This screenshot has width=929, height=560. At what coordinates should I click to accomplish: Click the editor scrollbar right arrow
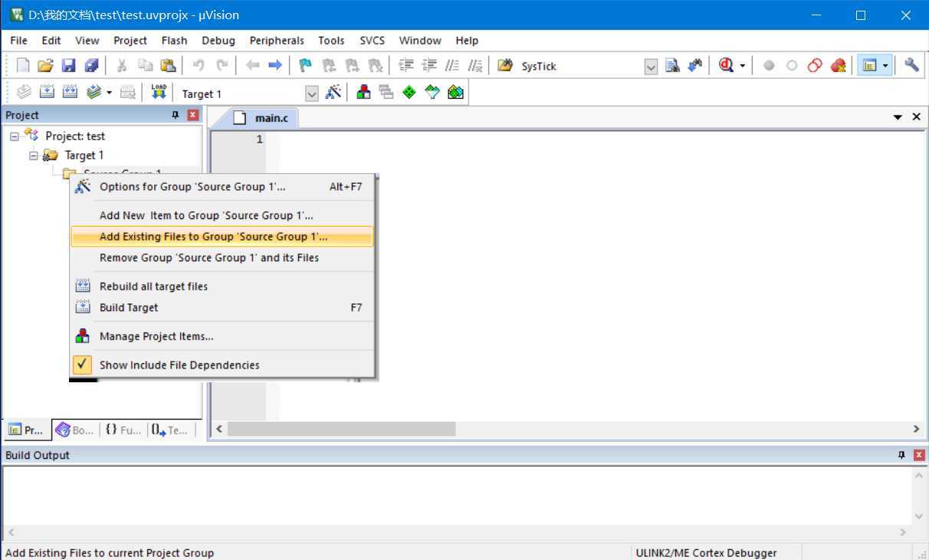point(916,429)
